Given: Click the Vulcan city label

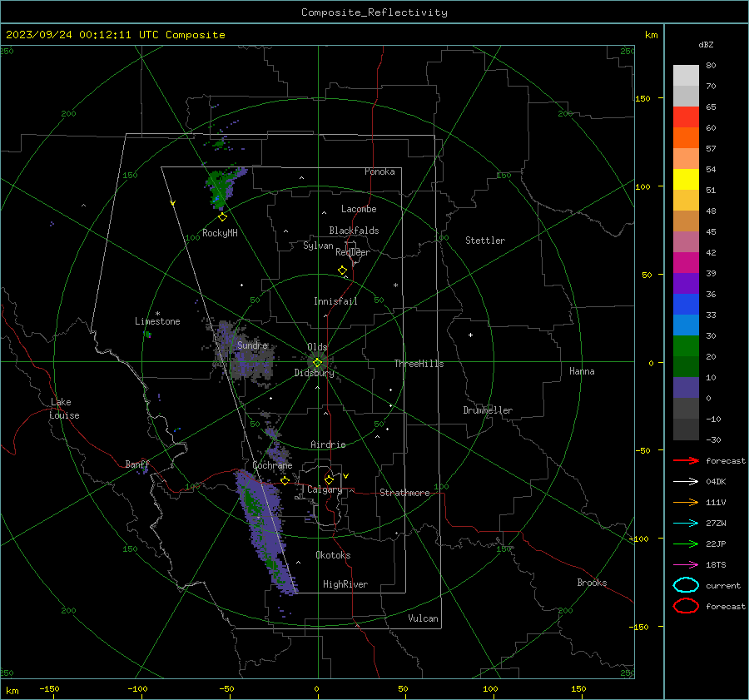Looking at the screenshot, I should coord(423,618).
